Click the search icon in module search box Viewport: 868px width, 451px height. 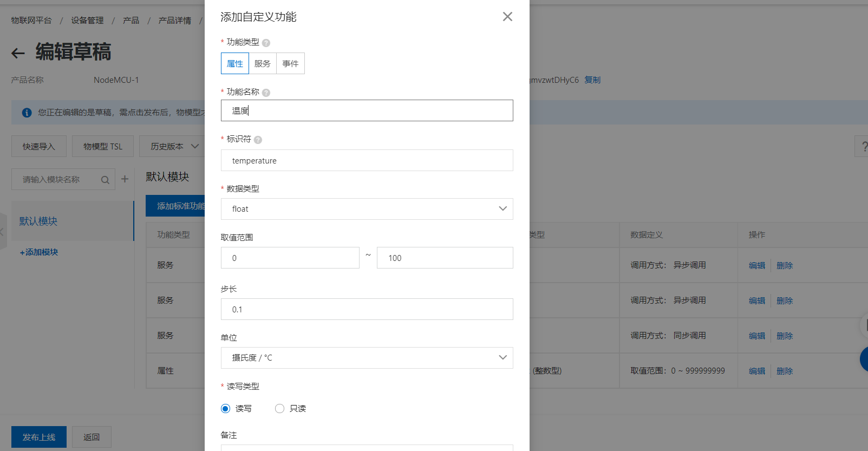[x=105, y=180]
